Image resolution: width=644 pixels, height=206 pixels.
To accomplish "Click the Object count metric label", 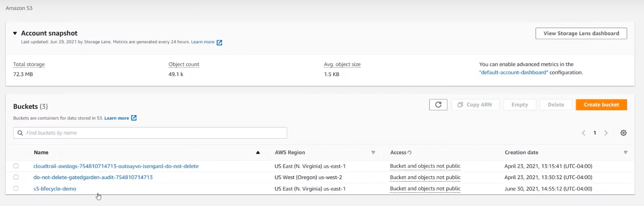I will click(x=184, y=65).
